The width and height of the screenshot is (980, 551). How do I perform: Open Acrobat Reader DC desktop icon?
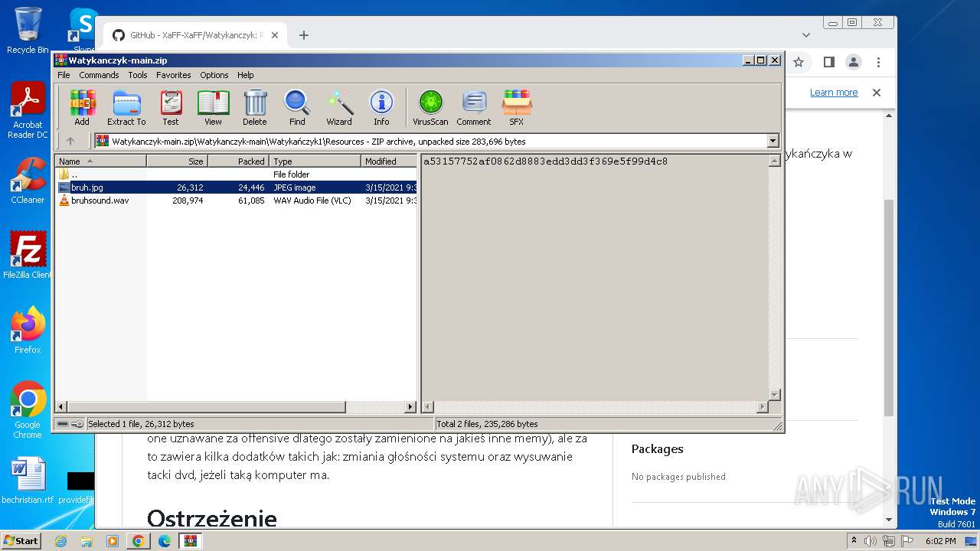(28, 111)
